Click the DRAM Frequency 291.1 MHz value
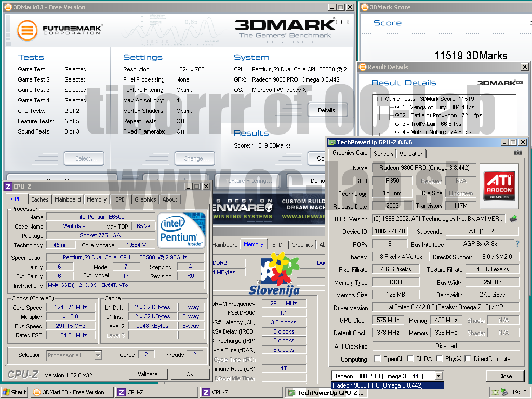 point(283,303)
